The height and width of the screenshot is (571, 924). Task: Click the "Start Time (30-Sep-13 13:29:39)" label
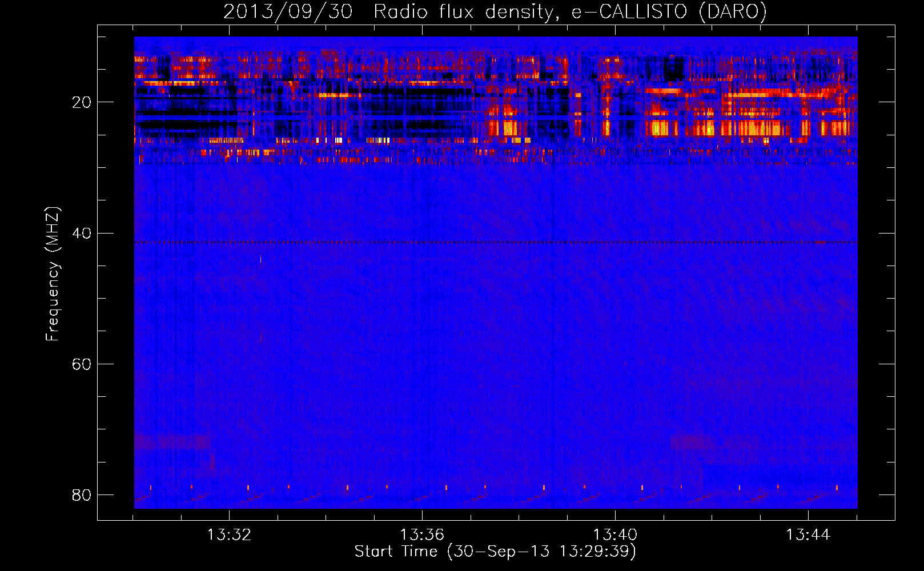495,552
